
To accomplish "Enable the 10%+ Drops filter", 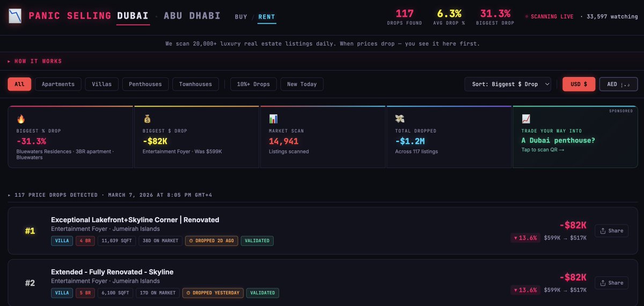I will 254,84.
